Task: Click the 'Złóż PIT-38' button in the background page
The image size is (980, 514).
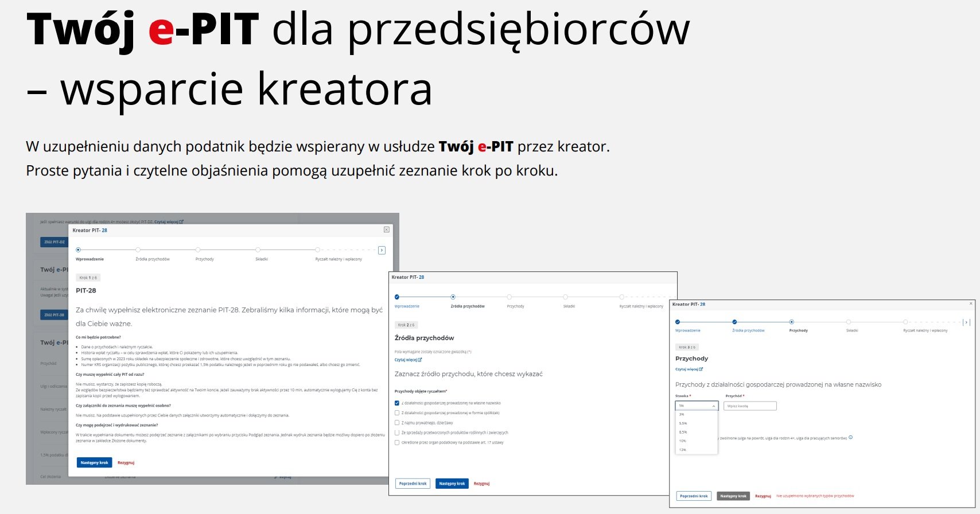Action: [x=55, y=314]
